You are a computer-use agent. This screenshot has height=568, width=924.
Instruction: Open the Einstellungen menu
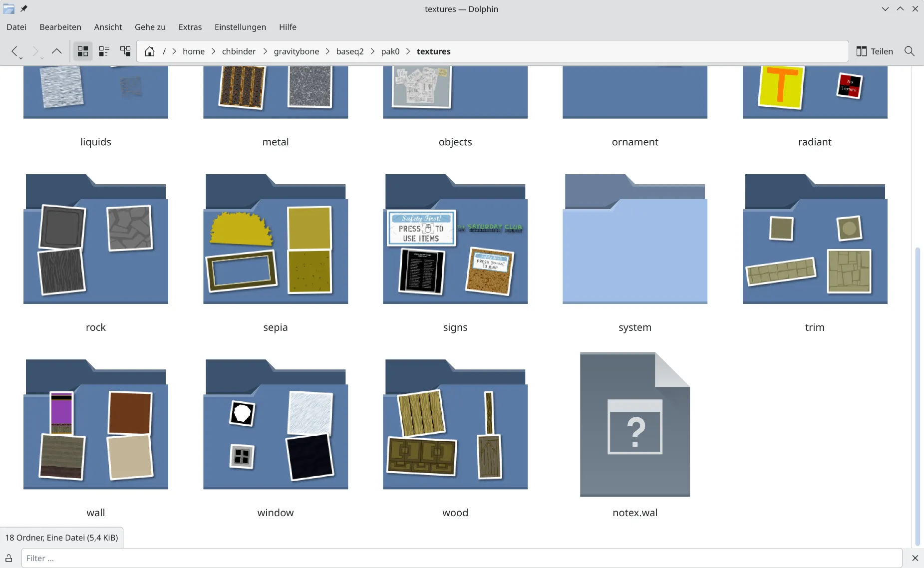click(240, 27)
